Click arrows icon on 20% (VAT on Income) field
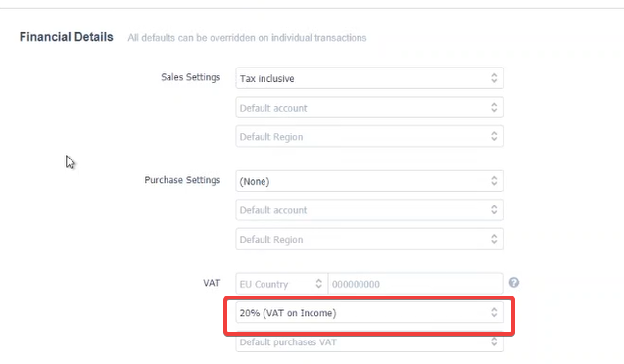Image resolution: width=624 pixels, height=364 pixels. coord(494,312)
